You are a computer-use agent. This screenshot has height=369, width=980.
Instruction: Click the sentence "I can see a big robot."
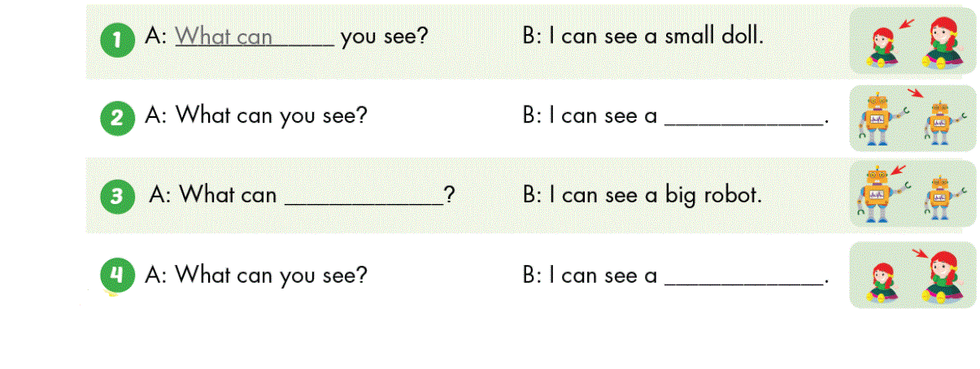click(x=642, y=195)
